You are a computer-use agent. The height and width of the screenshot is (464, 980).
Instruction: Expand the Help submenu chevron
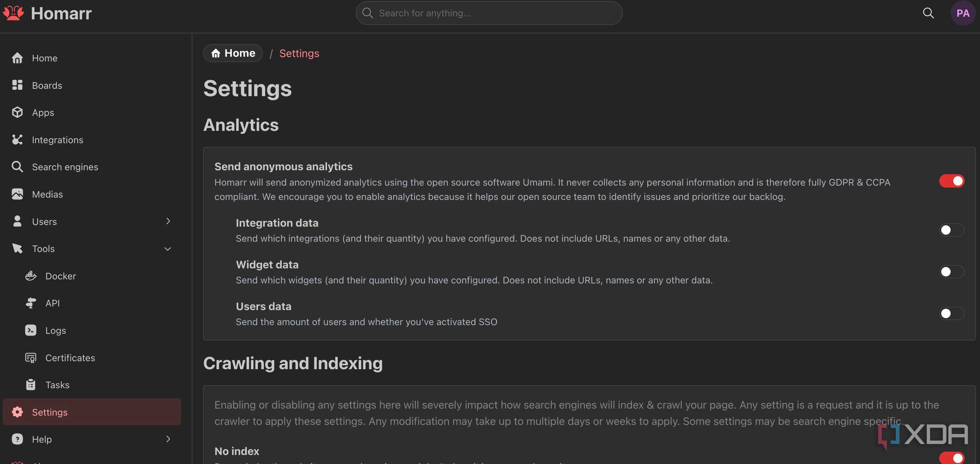pos(168,439)
